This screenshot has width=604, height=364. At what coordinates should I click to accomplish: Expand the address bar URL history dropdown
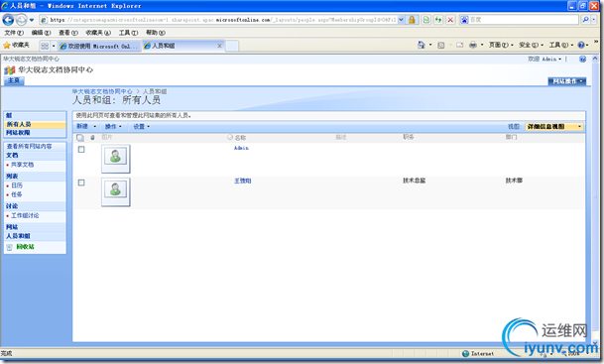[401, 20]
